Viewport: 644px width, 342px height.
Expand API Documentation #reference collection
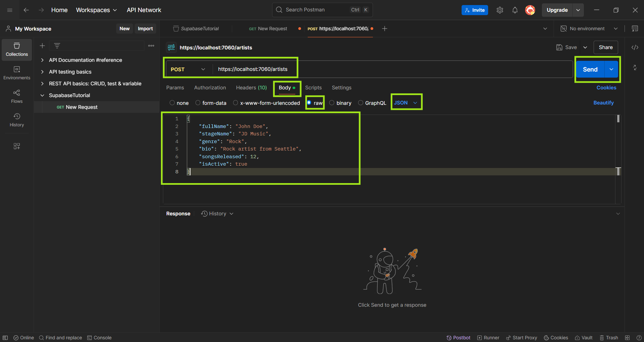click(42, 60)
